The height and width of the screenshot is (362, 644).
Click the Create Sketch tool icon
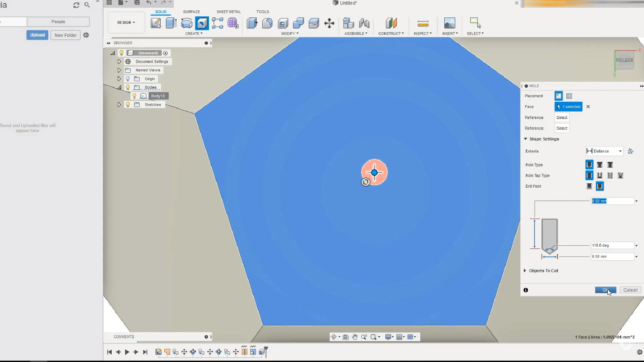click(156, 23)
